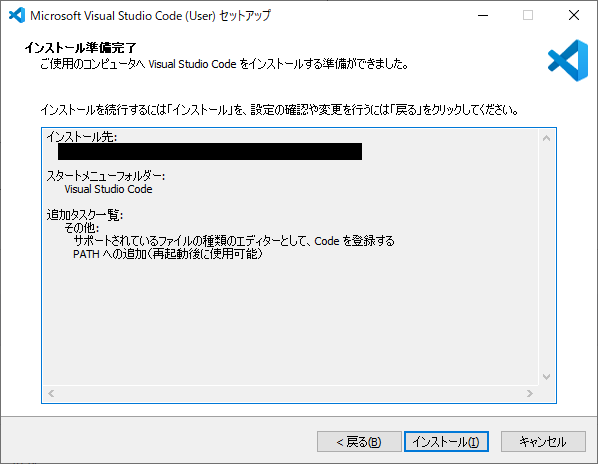Image resolution: width=599 pixels, height=466 pixels.
Task: Close the setup window with X
Action: click(574, 15)
